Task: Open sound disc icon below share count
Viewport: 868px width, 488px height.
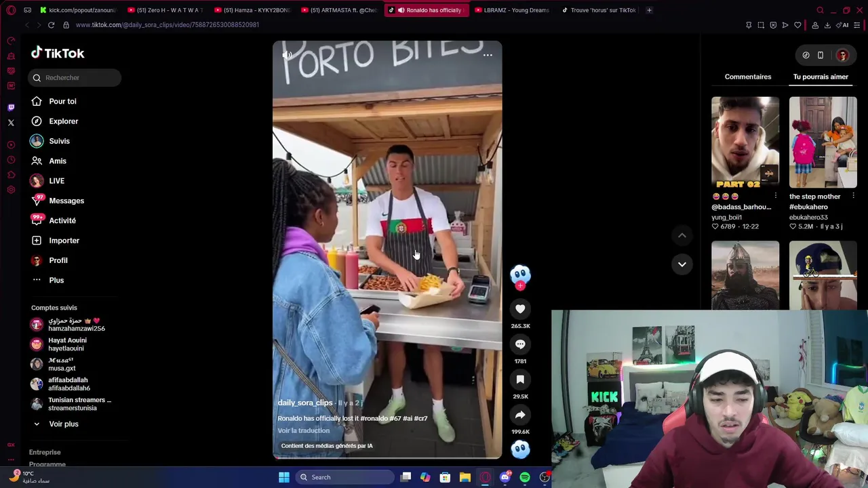Action: (x=520, y=449)
